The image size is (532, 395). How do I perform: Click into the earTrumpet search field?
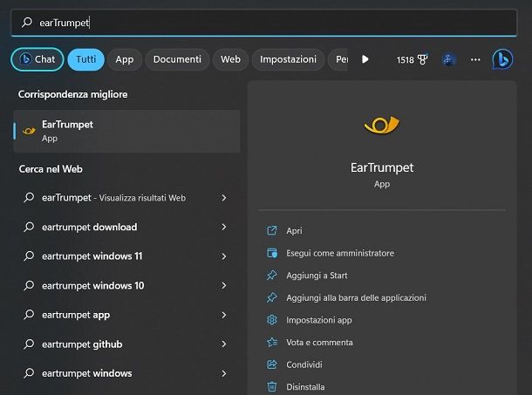click(264, 23)
